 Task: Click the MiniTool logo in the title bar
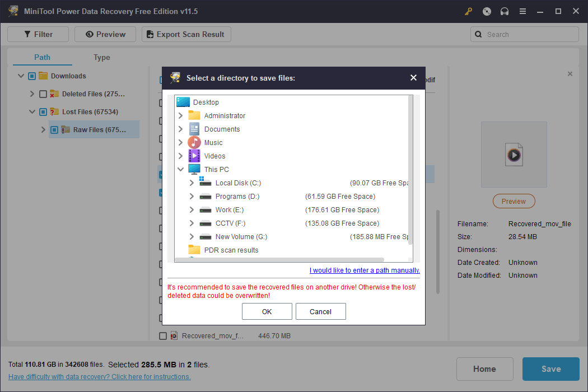(x=13, y=11)
